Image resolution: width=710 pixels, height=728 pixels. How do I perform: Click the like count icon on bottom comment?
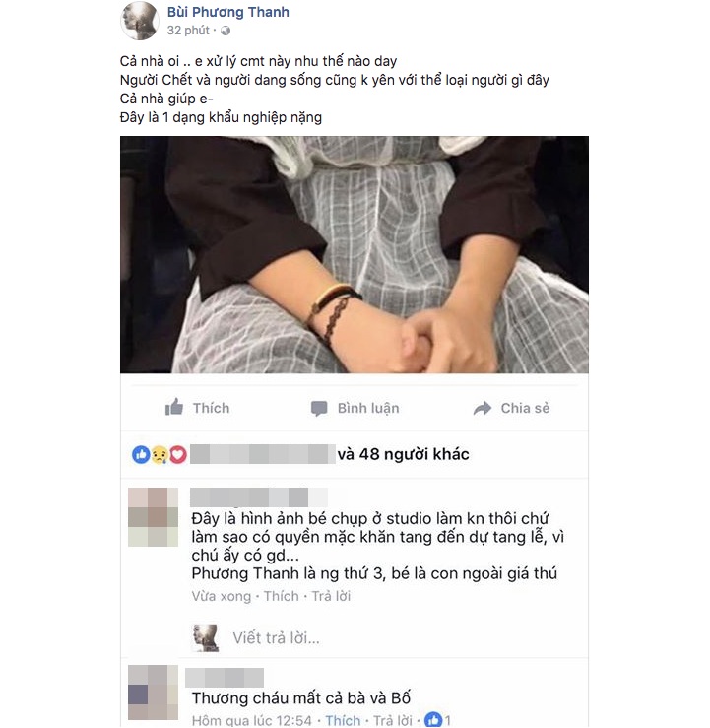[x=433, y=720]
